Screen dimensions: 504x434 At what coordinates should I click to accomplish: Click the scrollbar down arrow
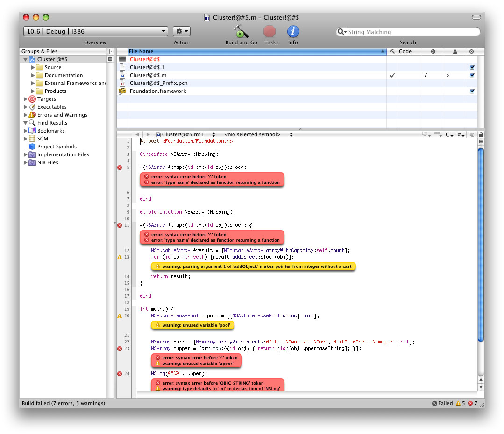(481, 387)
